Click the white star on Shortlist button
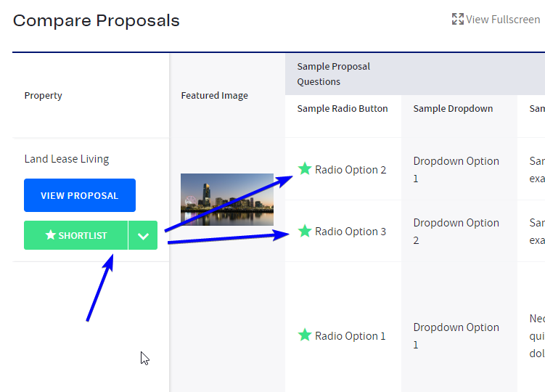 (51, 235)
